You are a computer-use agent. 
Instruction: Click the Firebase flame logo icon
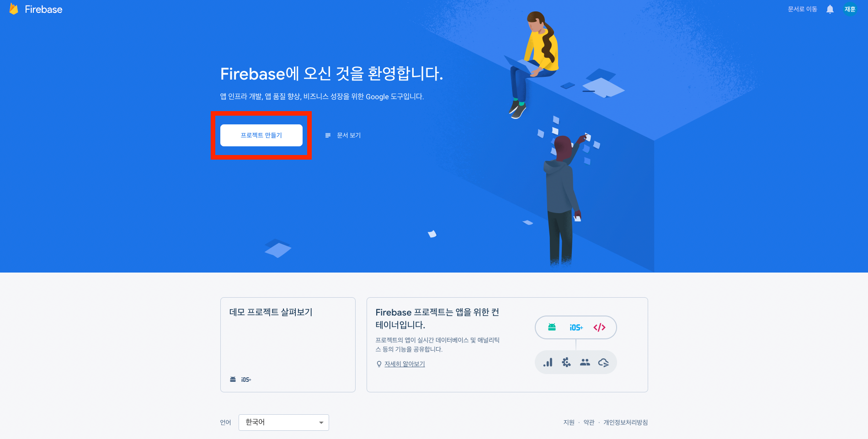click(x=14, y=9)
